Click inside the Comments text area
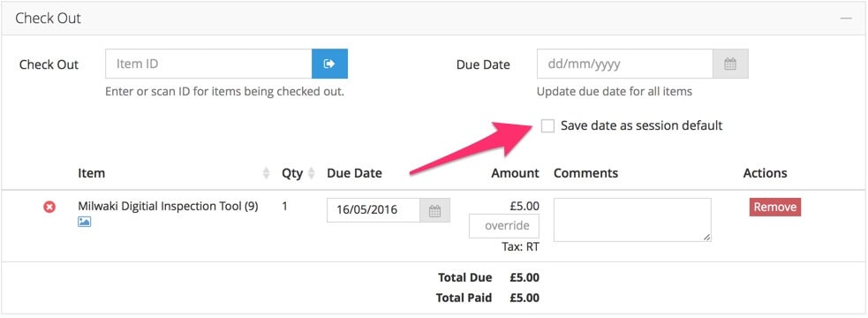This screenshot has width=868, height=318. 632,220
